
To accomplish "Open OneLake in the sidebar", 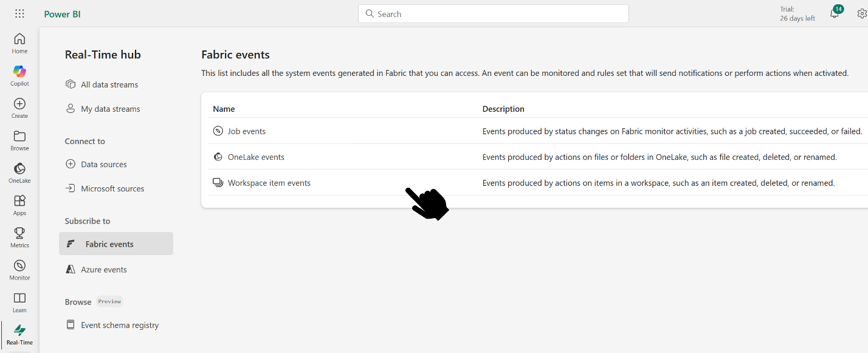I will pyautogui.click(x=19, y=172).
